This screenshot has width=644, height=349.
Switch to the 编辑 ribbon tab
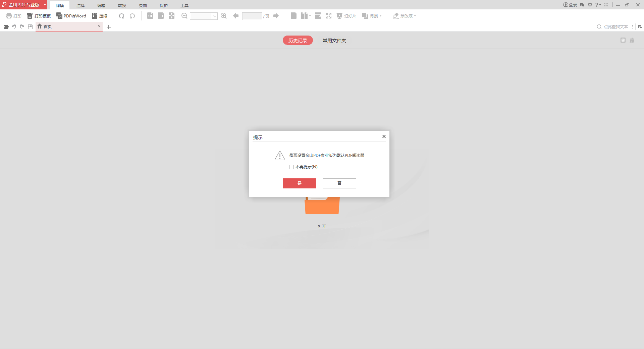(x=101, y=5)
